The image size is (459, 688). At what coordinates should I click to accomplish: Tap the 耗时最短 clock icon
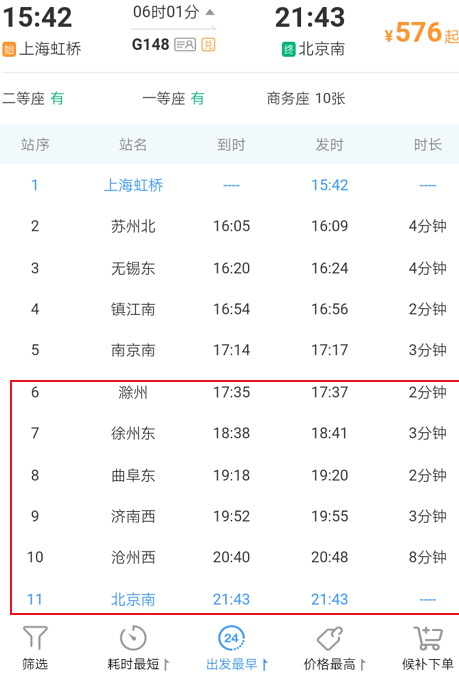tap(133, 638)
